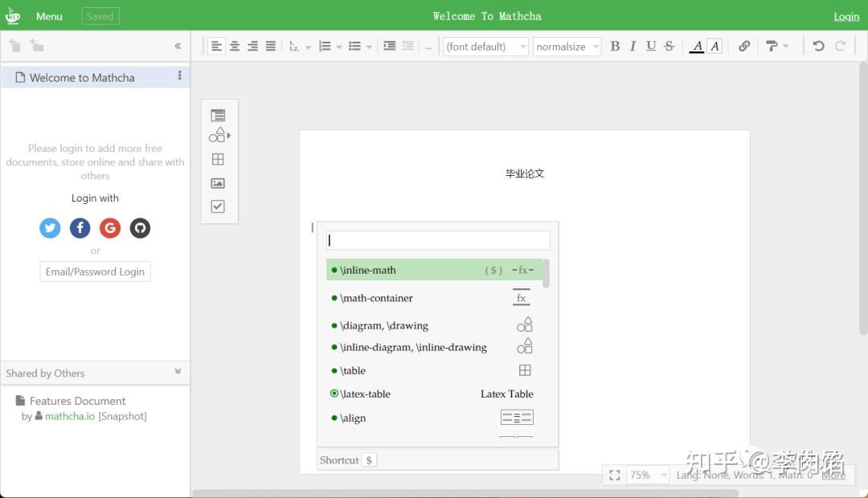The image size is (868, 498).
Task: Collapse the Shared by Others section
Action: pos(178,371)
